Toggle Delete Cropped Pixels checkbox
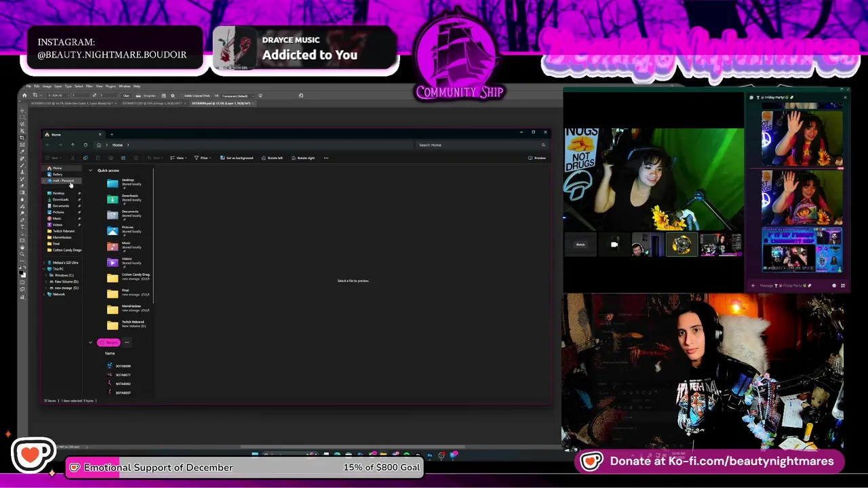868x488 pixels. (182, 96)
